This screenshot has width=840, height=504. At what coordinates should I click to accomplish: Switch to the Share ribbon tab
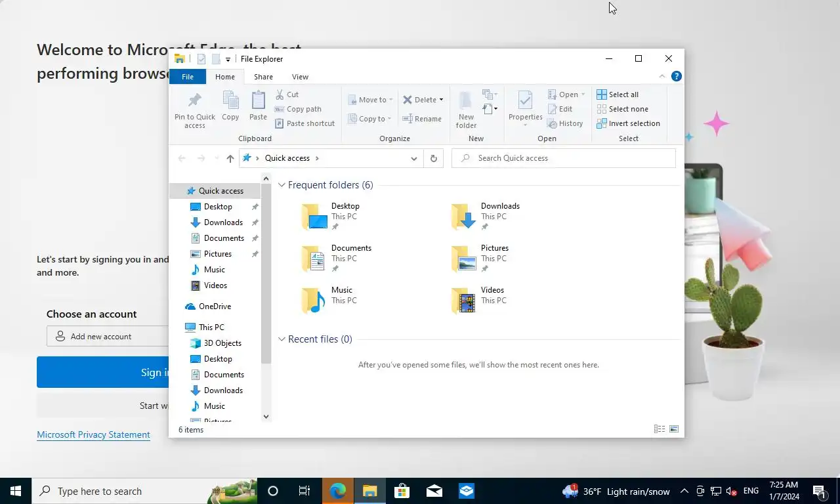pyautogui.click(x=263, y=77)
